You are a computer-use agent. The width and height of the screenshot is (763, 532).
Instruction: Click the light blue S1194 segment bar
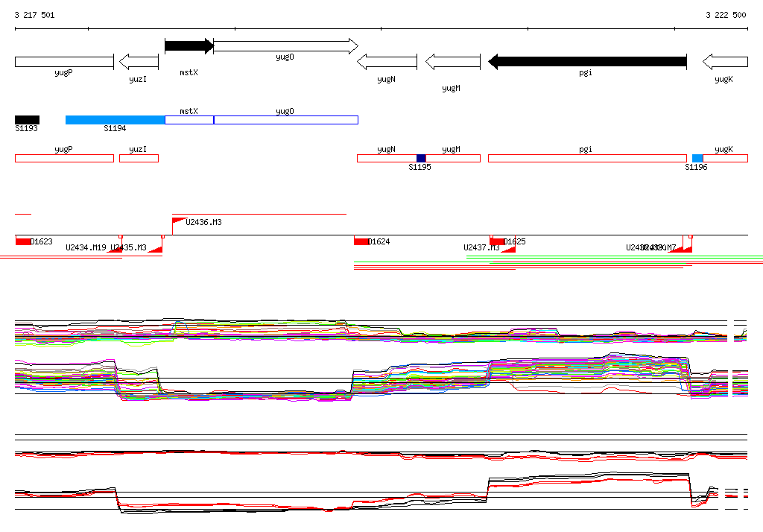pos(115,120)
